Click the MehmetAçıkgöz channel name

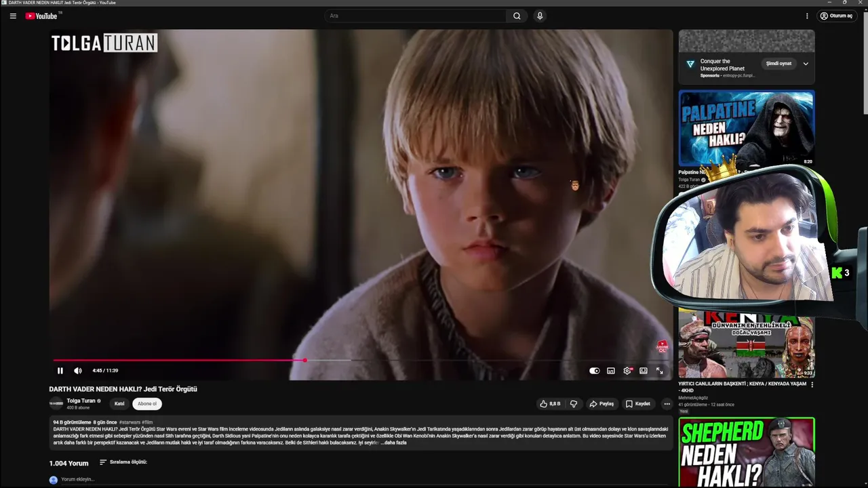click(x=693, y=398)
